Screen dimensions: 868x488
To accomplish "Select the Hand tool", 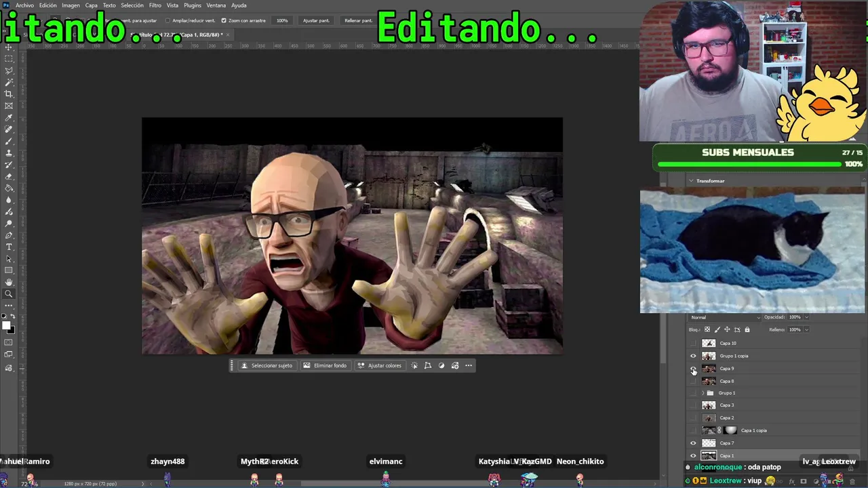I will tap(9, 282).
